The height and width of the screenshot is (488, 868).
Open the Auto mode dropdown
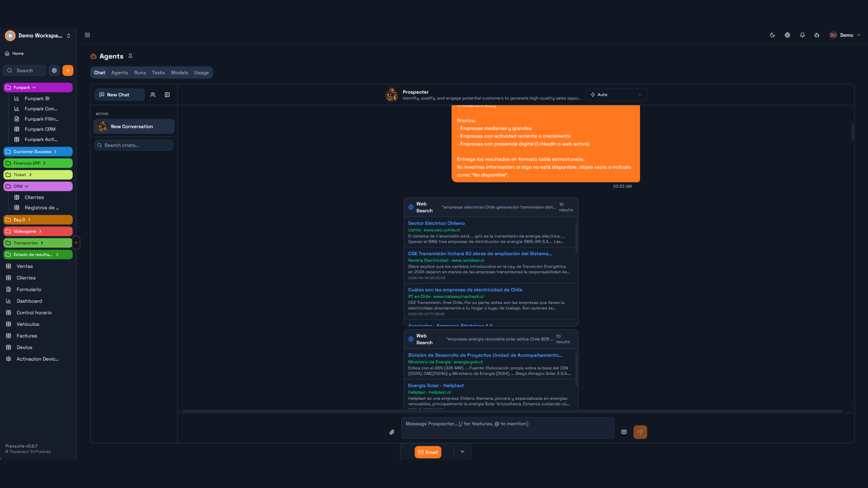pos(616,95)
